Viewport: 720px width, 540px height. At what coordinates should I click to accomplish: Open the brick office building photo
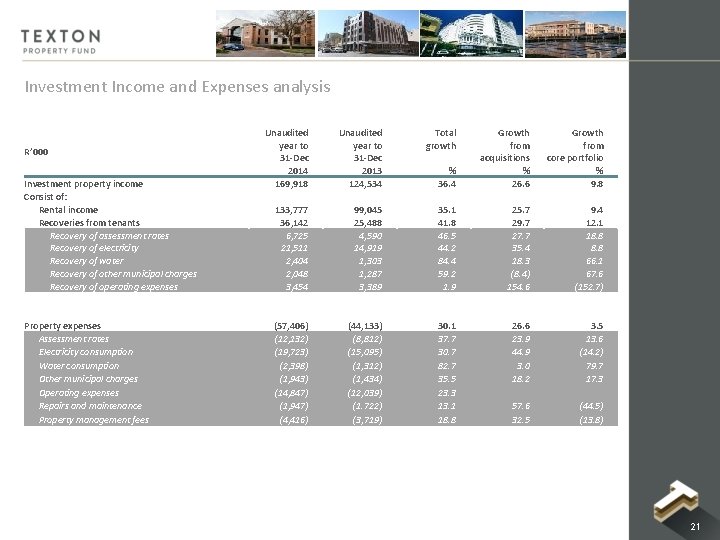pos(265,34)
